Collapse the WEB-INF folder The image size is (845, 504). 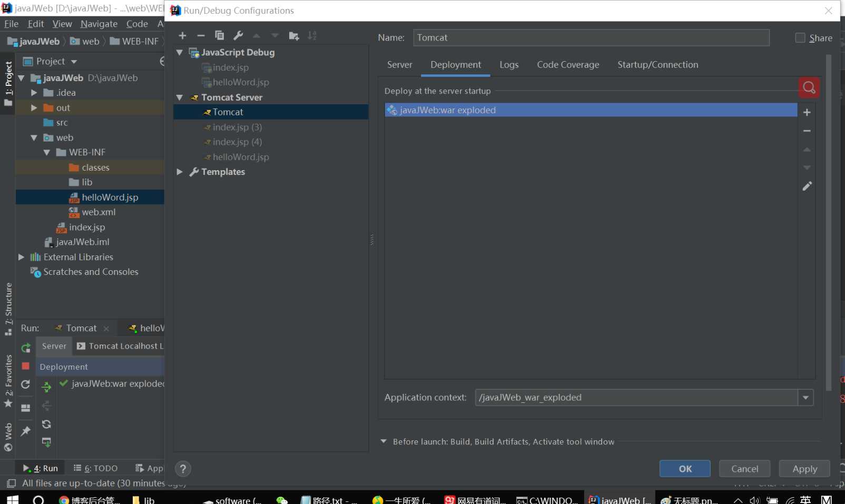coord(47,152)
